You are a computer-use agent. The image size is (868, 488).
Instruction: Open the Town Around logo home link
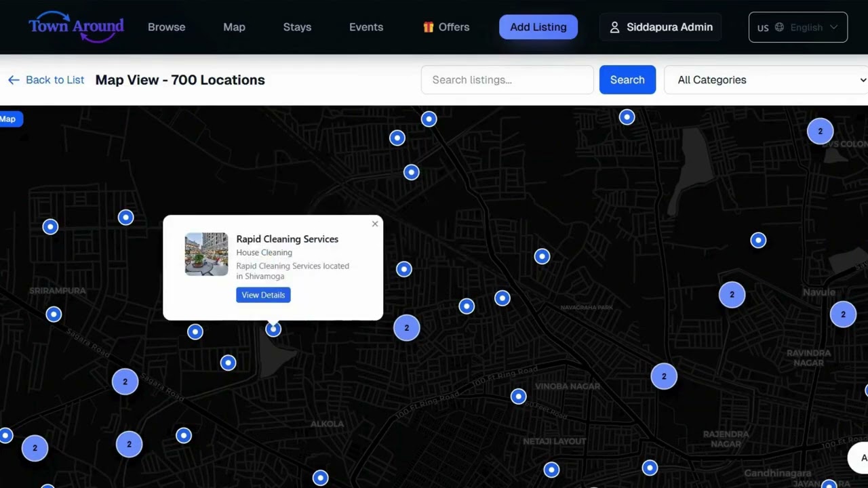click(76, 27)
